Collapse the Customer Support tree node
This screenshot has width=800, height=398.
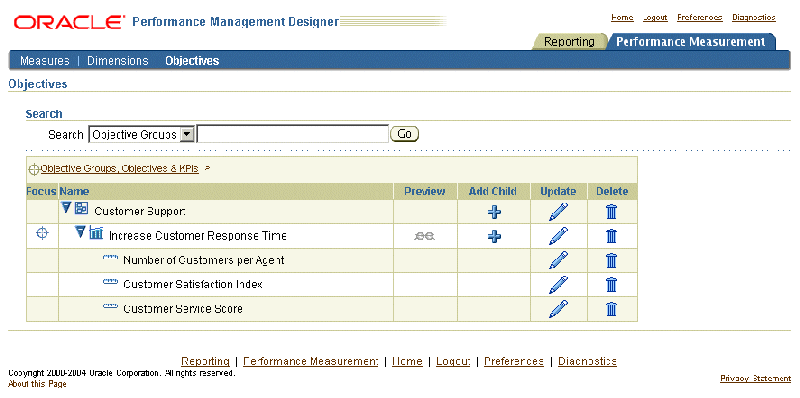[x=66, y=208]
